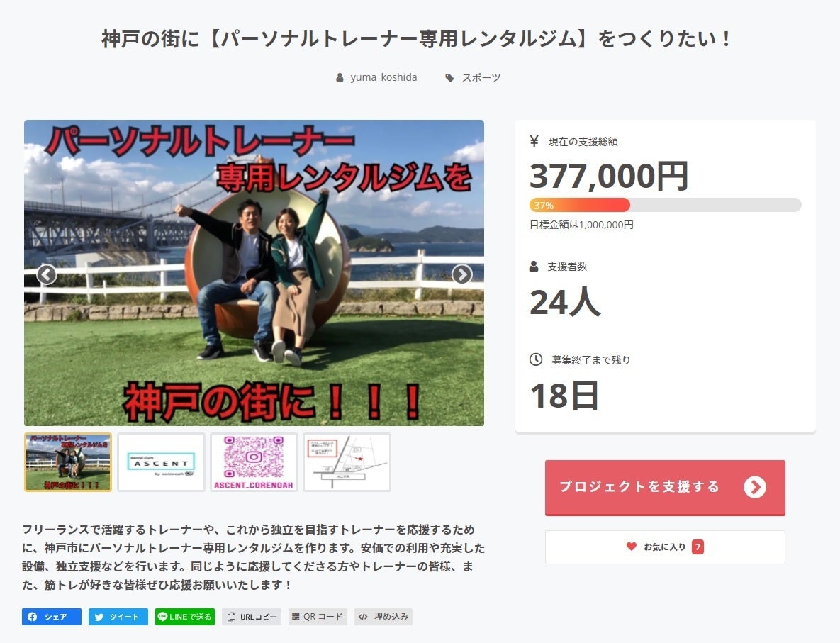Share project on Facebook via シェア

click(52, 617)
